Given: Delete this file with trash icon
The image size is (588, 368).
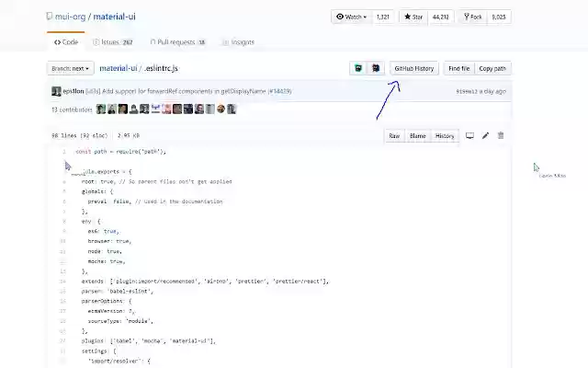Looking at the screenshot, I should tap(501, 135).
